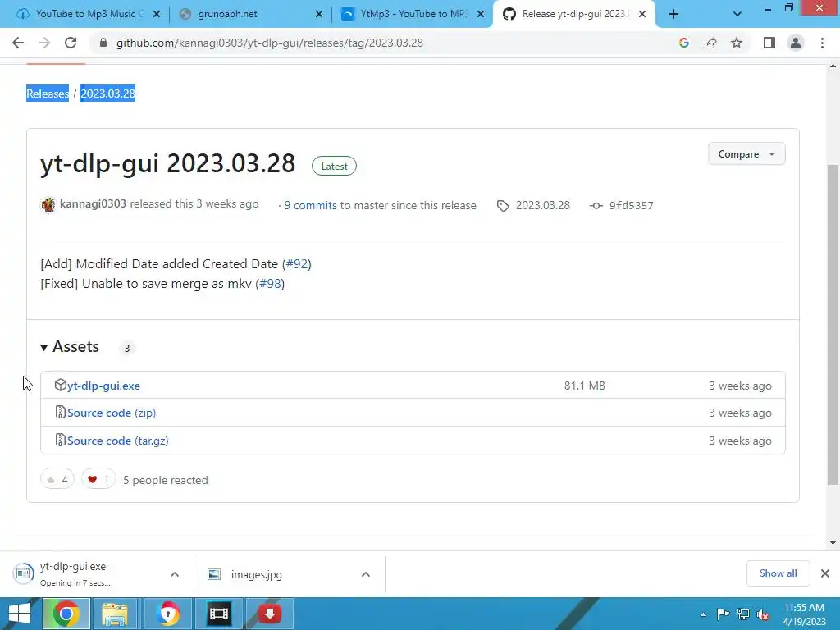Image resolution: width=840 pixels, height=630 pixels.
Task: Click the page vertical scrollbar
Action: pyautogui.click(x=833, y=323)
